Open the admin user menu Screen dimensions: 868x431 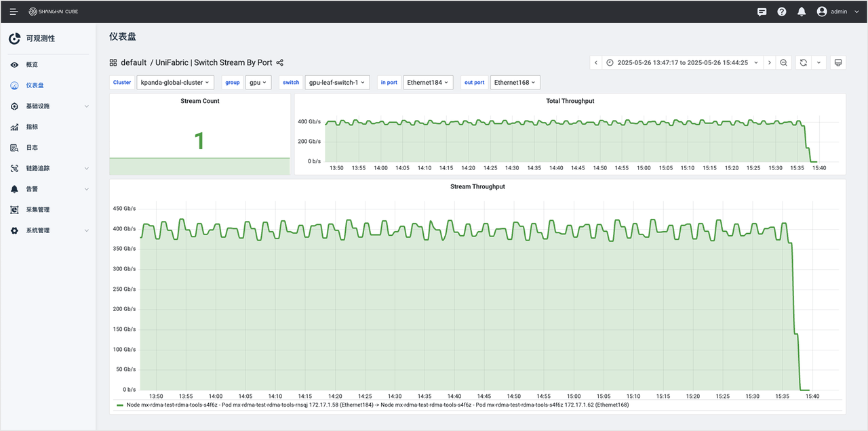click(x=838, y=12)
